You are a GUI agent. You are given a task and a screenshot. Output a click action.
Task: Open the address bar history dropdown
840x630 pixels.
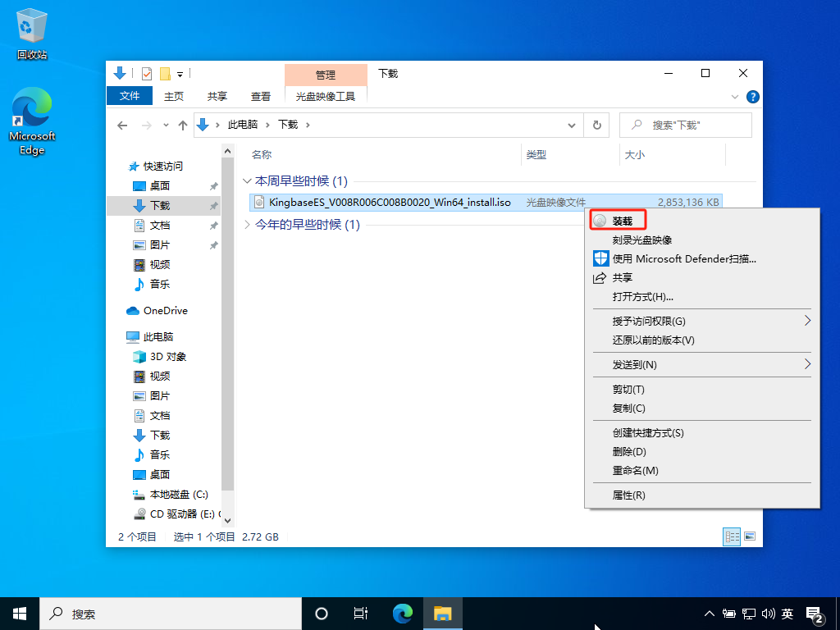[573, 125]
